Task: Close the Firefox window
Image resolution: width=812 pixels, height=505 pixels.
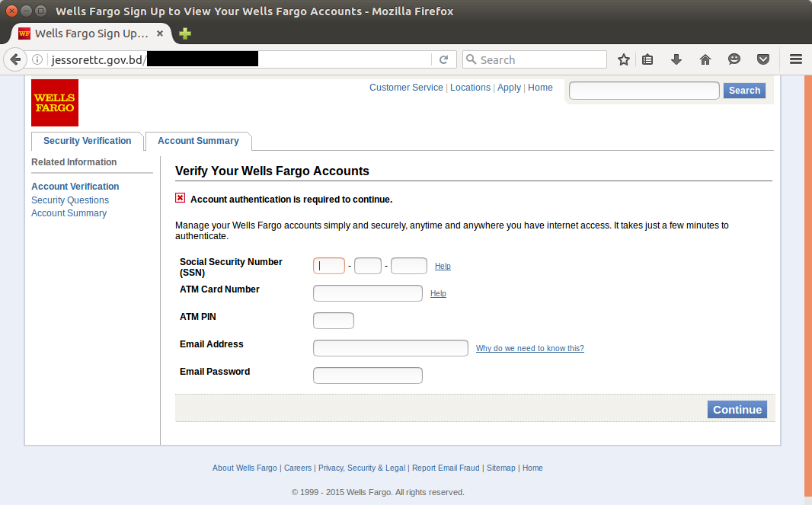Action: [x=11, y=11]
